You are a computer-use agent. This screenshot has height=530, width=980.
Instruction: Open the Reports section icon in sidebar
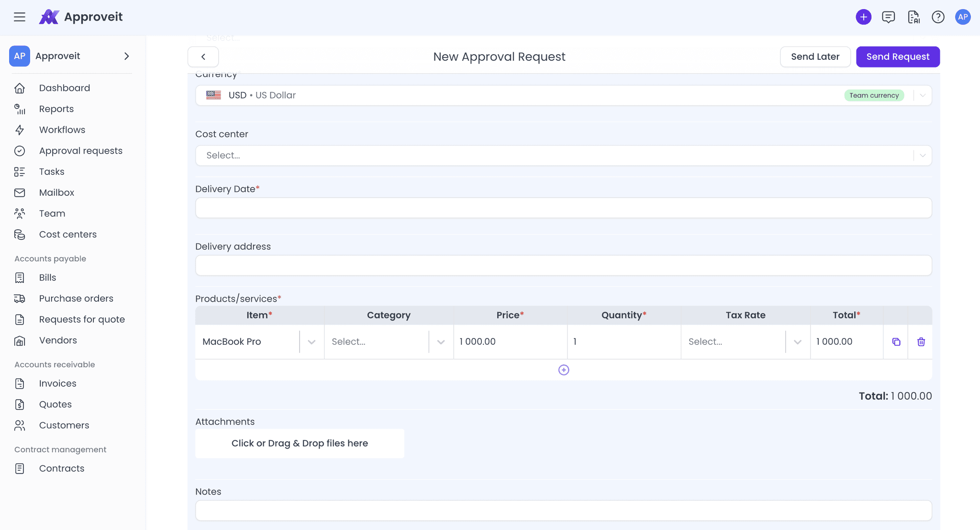(x=19, y=109)
